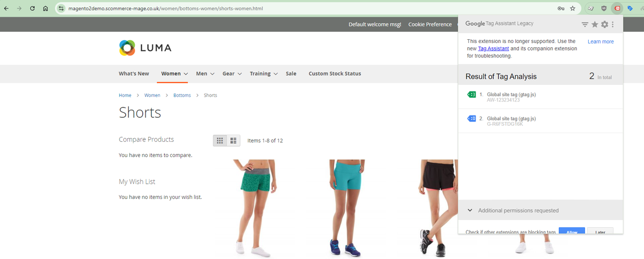The width and height of the screenshot is (644, 259).
Task: Click the Learn more link
Action: click(x=601, y=41)
